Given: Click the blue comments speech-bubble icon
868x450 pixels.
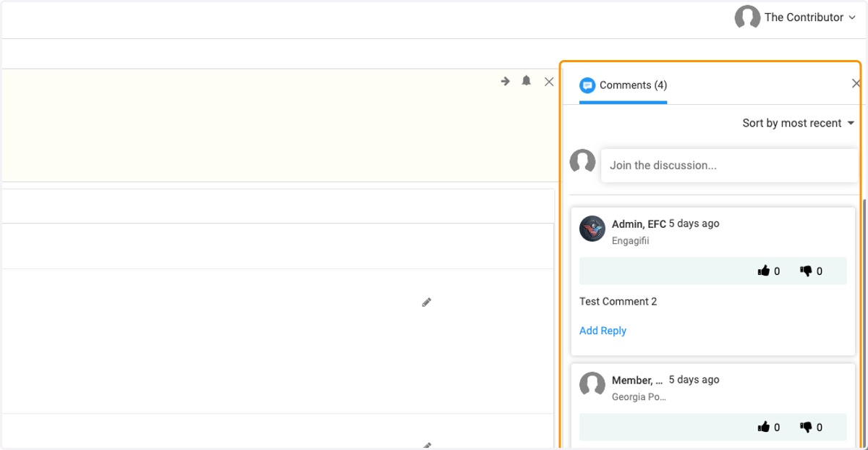Looking at the screenshot, I should tap(587, 85).
